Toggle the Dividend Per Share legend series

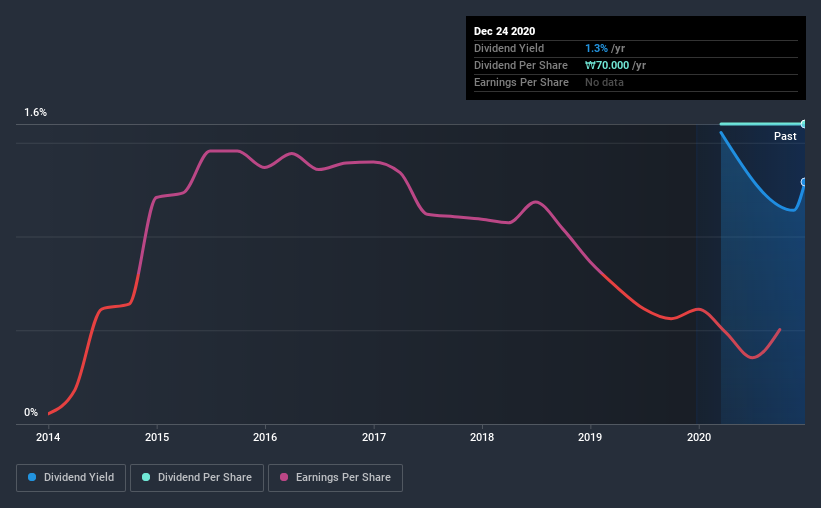tap(197, 478)
